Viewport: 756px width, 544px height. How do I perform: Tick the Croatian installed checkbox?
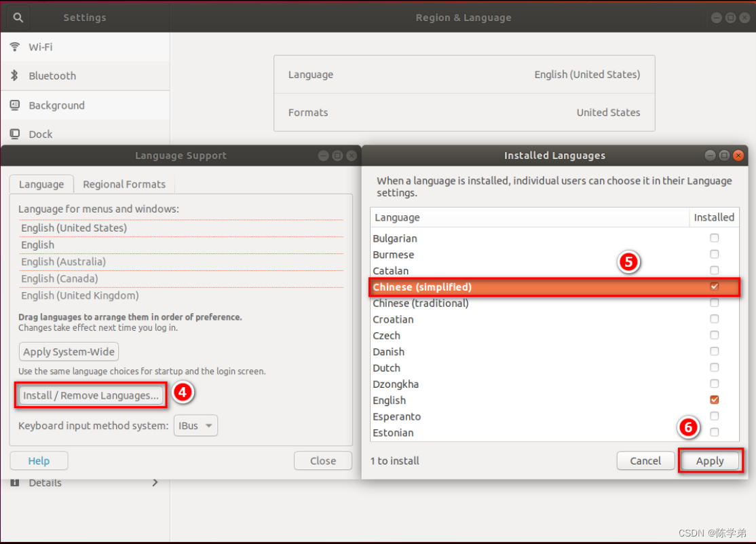(715, 319)
